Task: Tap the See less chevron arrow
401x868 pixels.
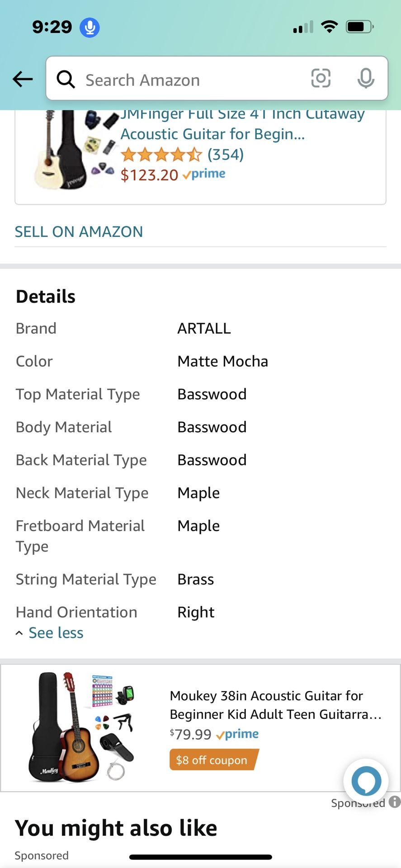Action: pyautogui.click(x=19, y=633)
